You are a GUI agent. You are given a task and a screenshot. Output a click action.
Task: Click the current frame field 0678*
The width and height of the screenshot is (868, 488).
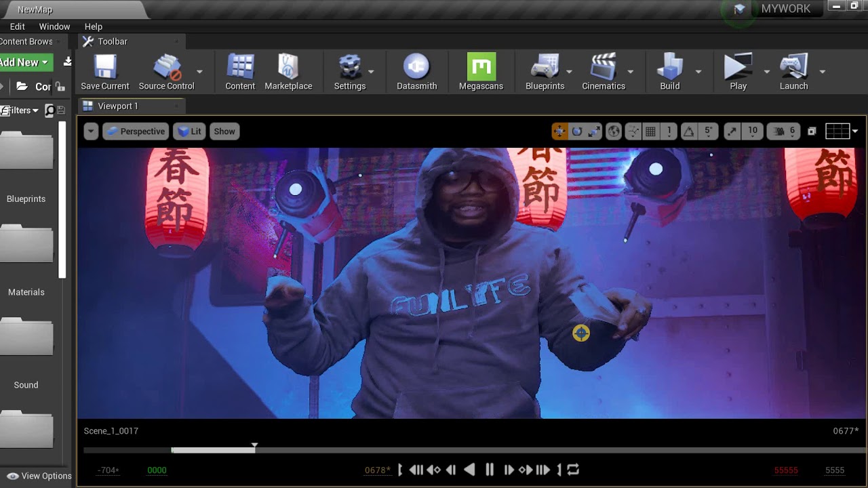click(x=378, y=470)
